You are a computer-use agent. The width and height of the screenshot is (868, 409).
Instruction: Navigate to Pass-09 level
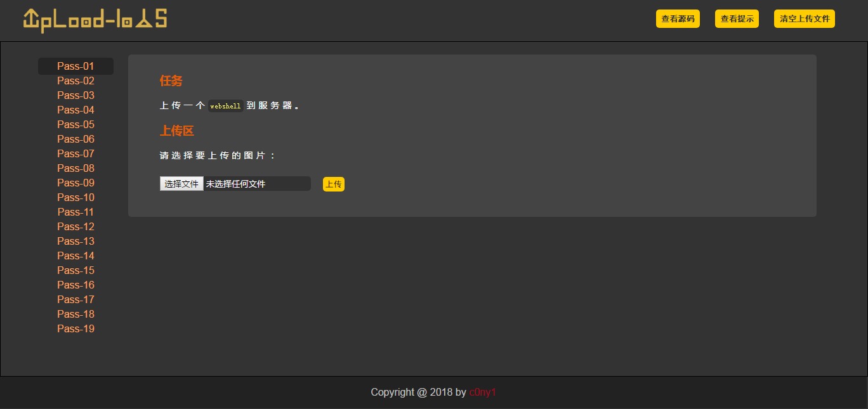click(76, 183)
